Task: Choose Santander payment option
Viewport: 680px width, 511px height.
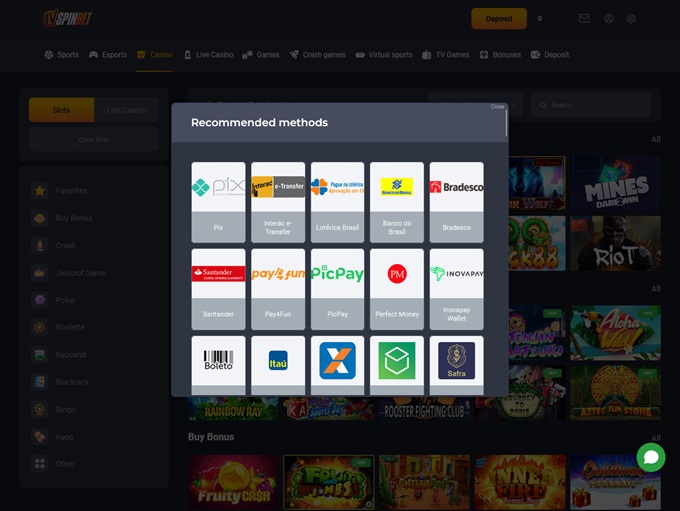Action: (218, 288)
